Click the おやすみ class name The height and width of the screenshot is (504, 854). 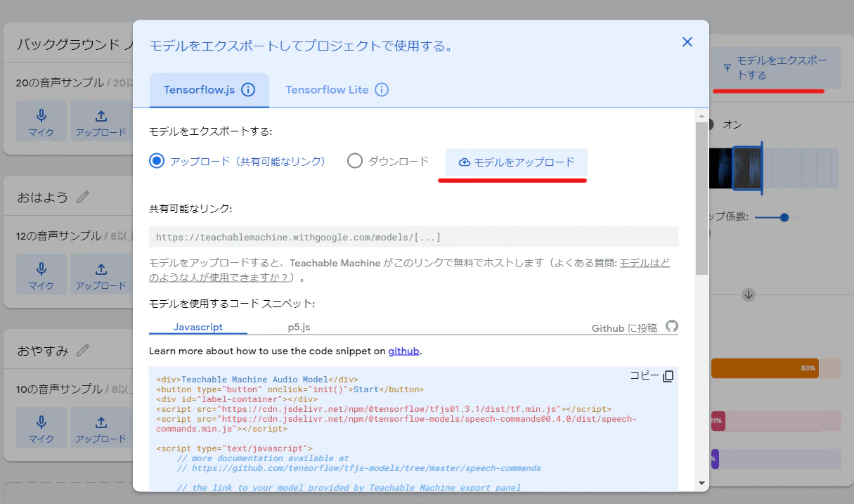[x=42, y=350]
